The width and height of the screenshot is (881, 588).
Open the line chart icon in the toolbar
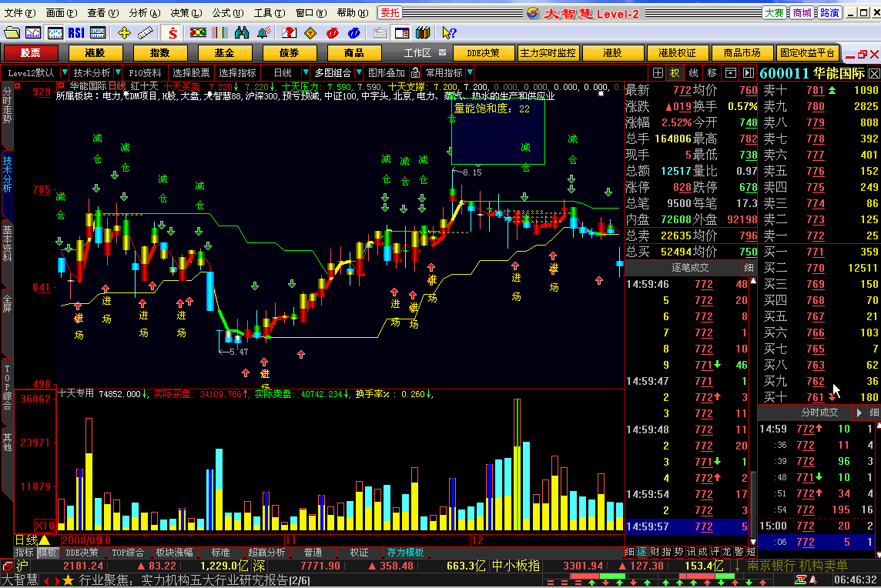point(33,33)
